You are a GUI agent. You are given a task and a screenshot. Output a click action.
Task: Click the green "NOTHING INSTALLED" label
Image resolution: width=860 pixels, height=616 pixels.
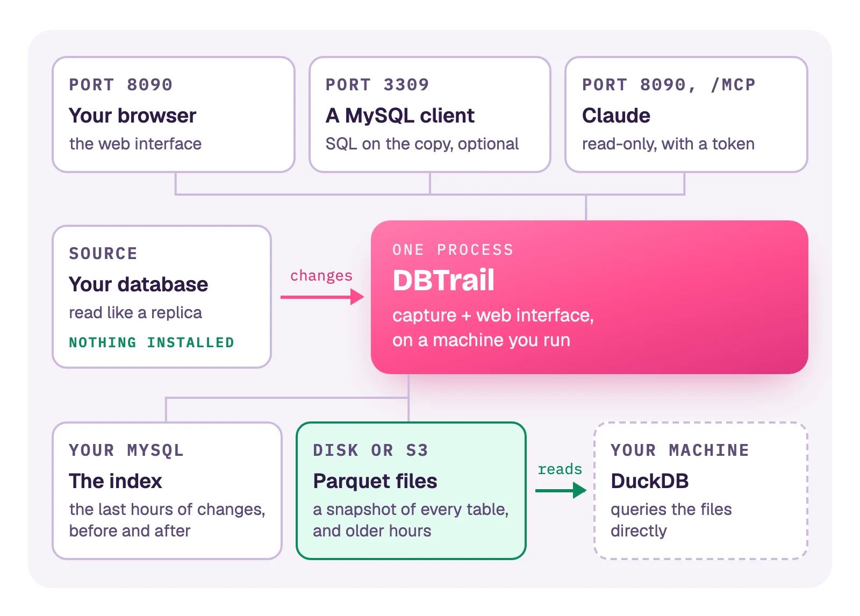[152, 342]
